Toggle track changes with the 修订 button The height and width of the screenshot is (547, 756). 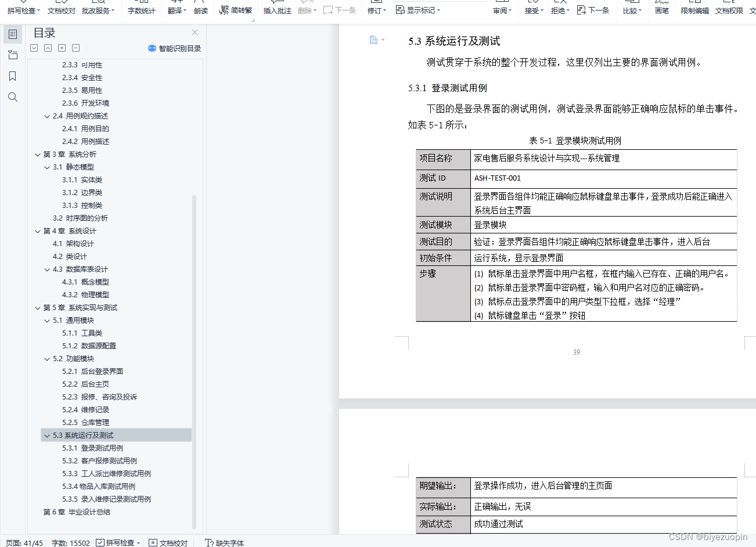tap(375, 10)
